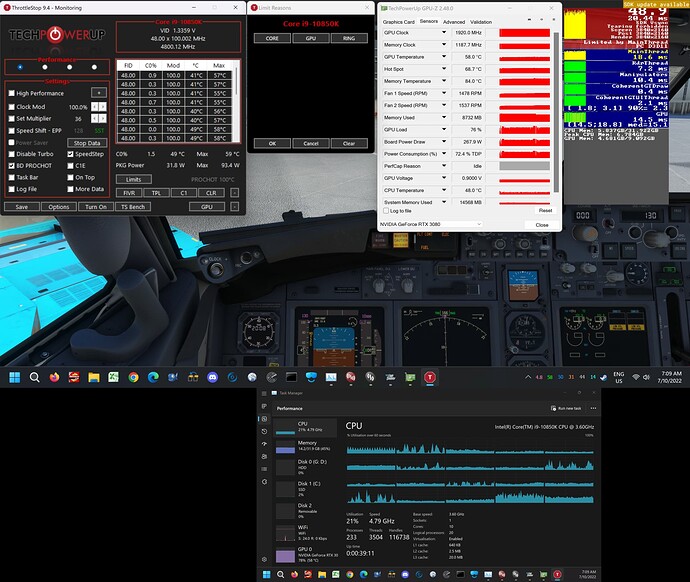Switch to ThrottleStop red T taskbar icon
690x582 pixels.
[430, 377]
